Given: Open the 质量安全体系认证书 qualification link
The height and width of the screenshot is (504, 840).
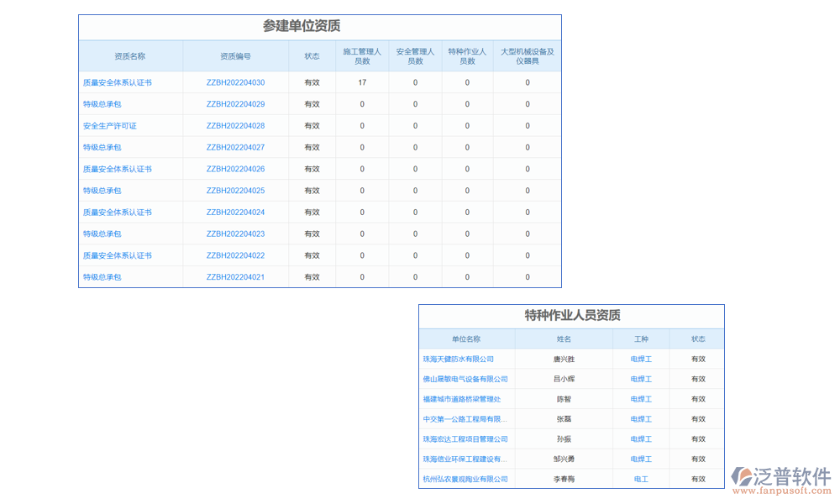Looking at the screenshot, I should pyautogui.click(x=117, y=82).
